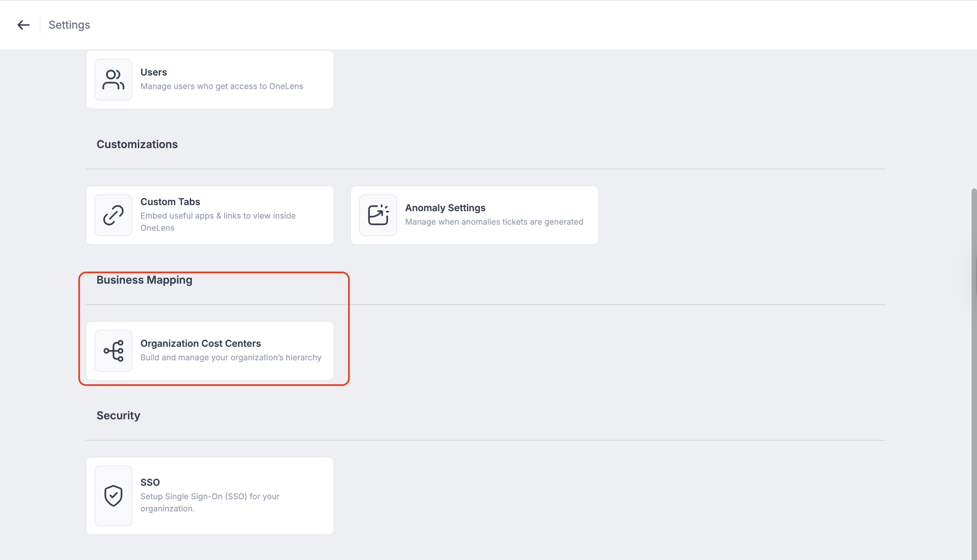Viewport: 977px width, 560px height.
Task: Click the back arrow icon
Action: click(x=24, y=25)
